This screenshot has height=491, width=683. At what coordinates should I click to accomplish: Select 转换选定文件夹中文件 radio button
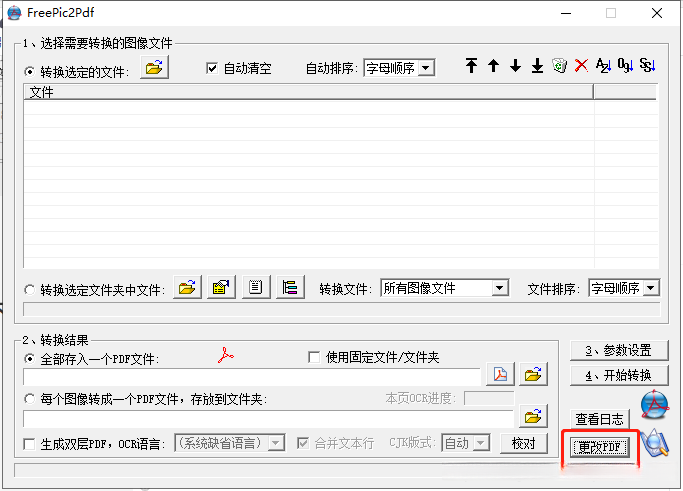pos(30,290)
